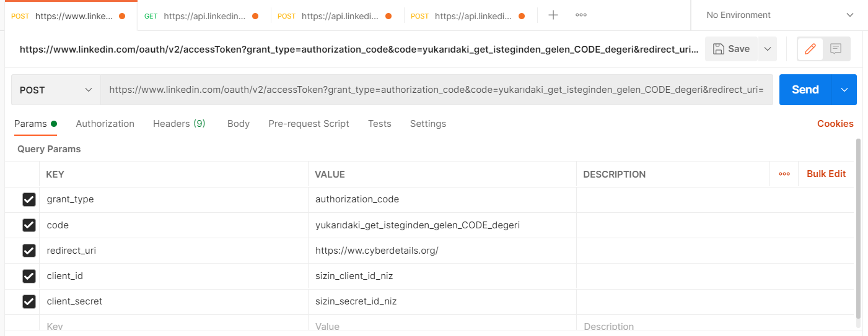Switch to the GET api.linkedin request tab
868x336 pixels.
click(x=203, y=16)
